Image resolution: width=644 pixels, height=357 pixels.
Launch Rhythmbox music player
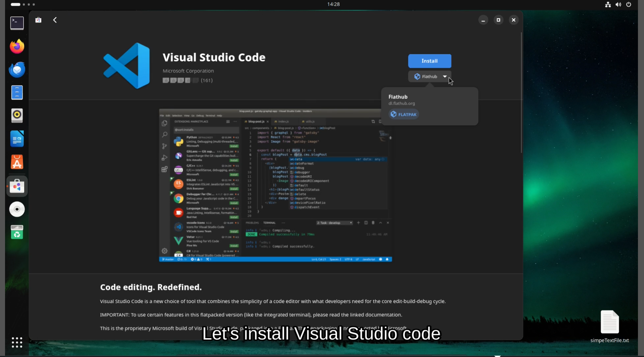[17, 116]
